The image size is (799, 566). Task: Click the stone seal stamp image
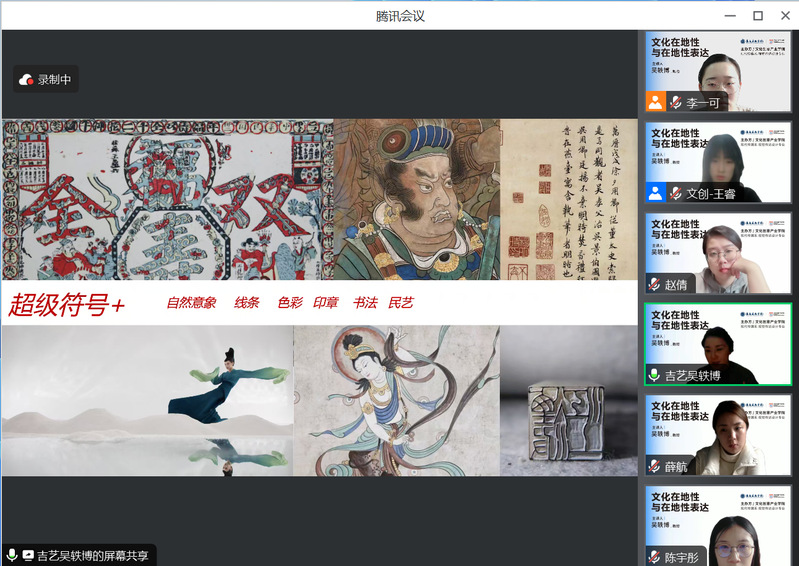click(569, 400)
